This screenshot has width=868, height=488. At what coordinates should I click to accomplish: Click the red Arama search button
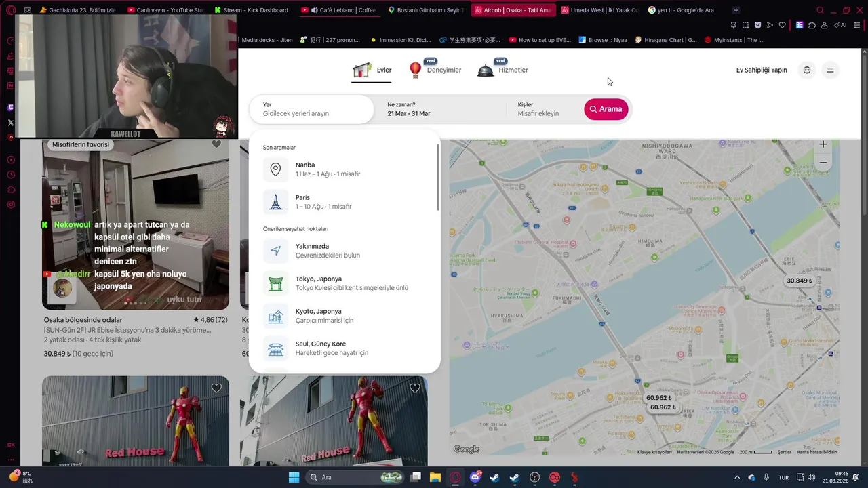606,109
